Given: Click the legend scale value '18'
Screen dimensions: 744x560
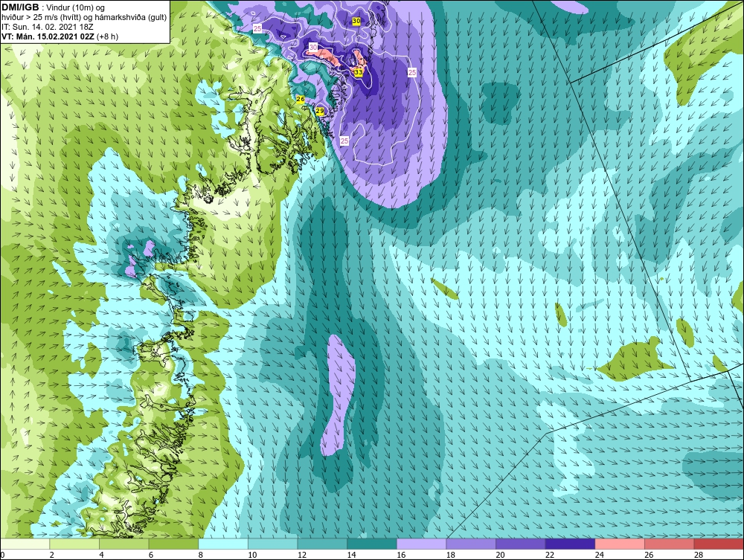Looking at the screenshot, I should tap(451, 555).
